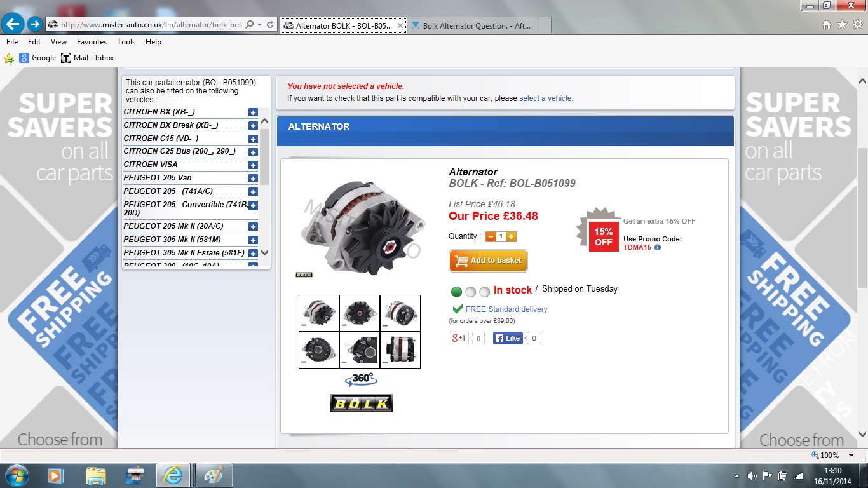
Task: Select the top-right alternator thumbnail
Action: tap(400, 313)
